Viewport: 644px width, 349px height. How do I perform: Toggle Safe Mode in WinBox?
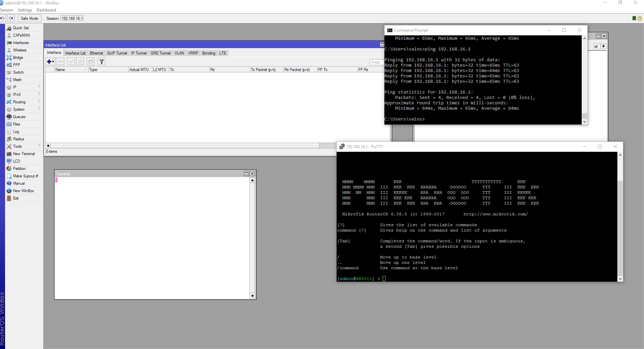point(29,19)
